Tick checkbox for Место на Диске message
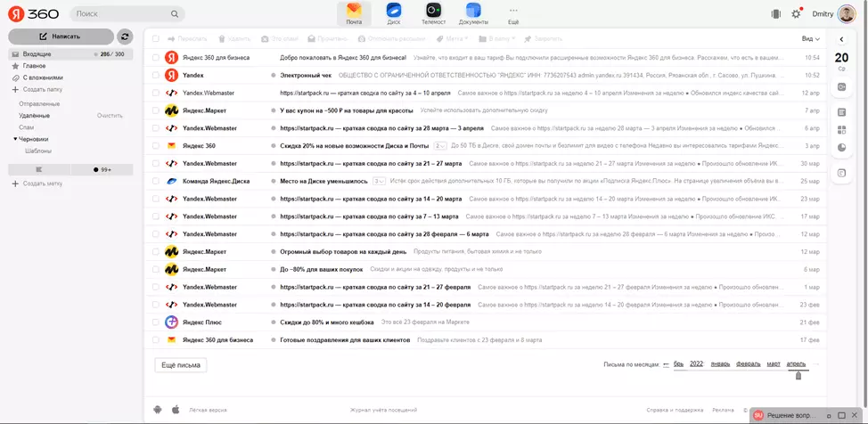The width and height of the screenshot is (868, 424). tap(156, 181)
